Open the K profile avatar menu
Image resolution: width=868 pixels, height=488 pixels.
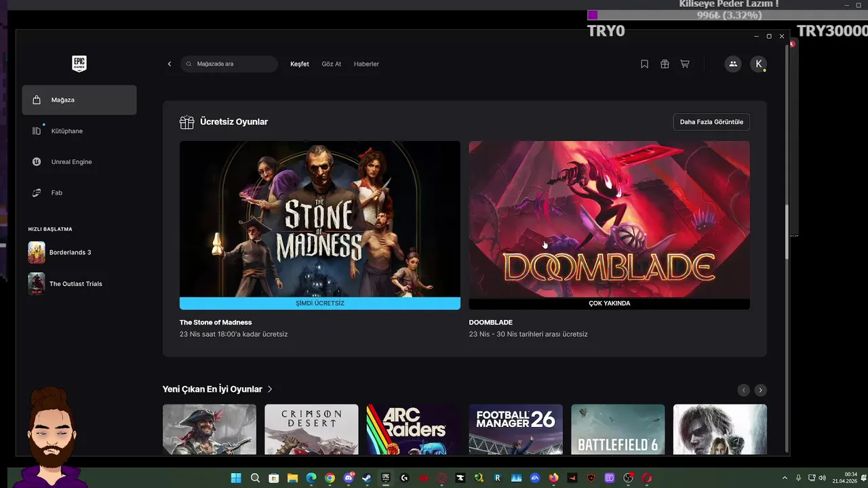tap(759, 64)
